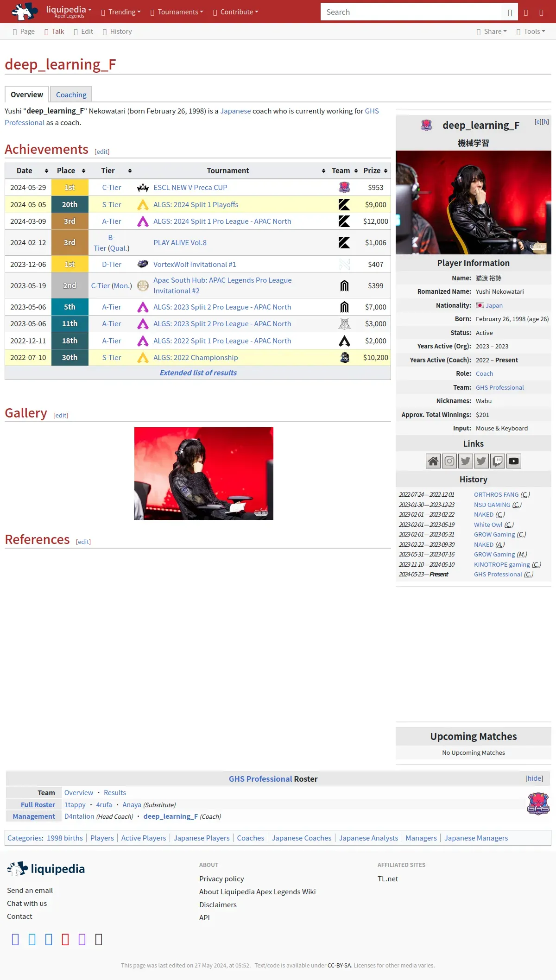
Task: Open the Japanese Coaches category link
Action: (x=302, y=838)
